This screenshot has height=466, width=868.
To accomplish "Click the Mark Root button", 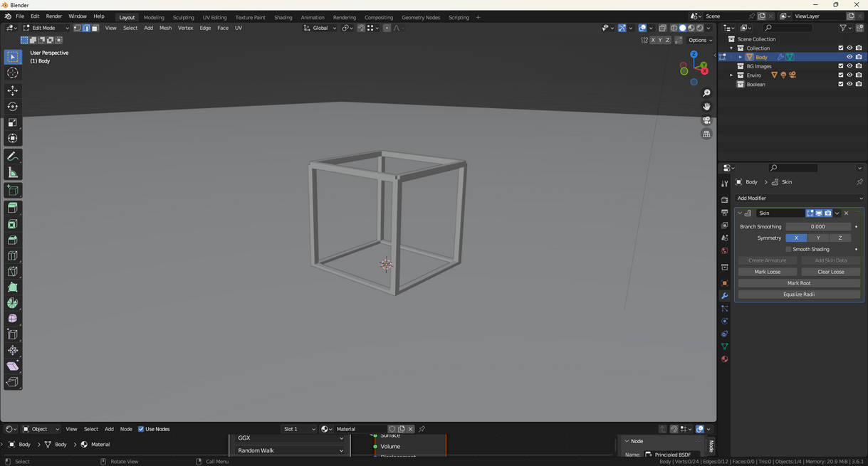I will [798, 283].
